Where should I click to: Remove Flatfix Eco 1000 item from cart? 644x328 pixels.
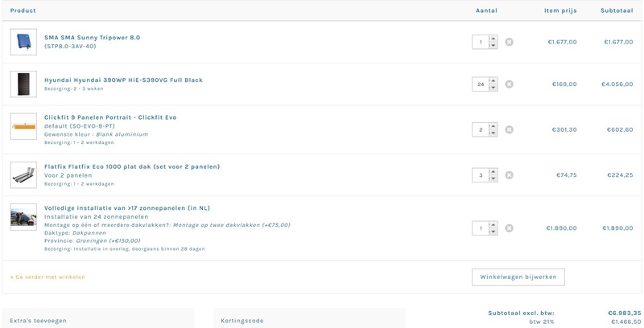(509, 175)
